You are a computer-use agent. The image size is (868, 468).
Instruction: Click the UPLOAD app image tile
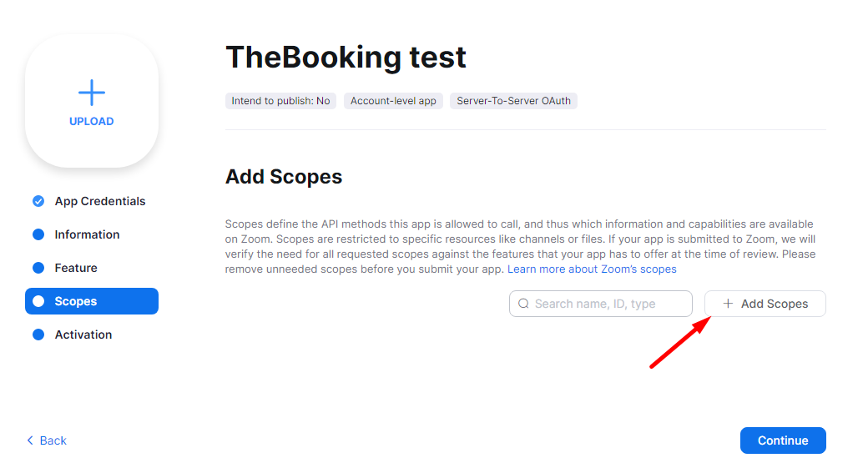[x=92, y=101]
